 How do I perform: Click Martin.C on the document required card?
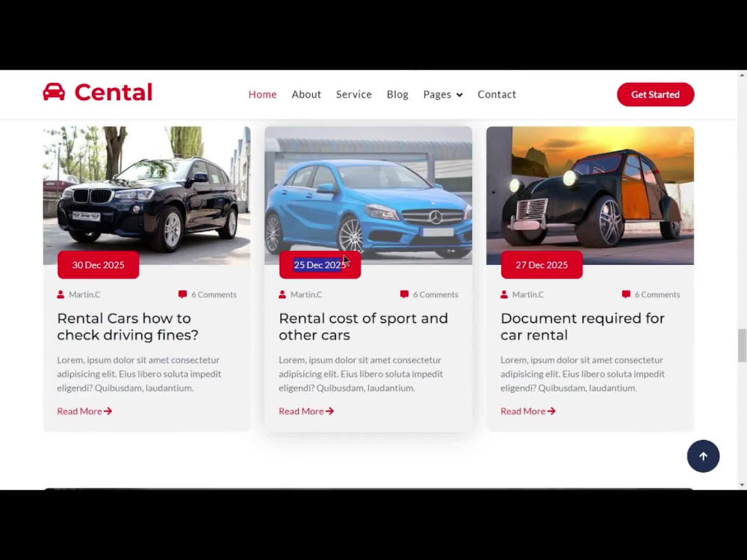[528, 294]
